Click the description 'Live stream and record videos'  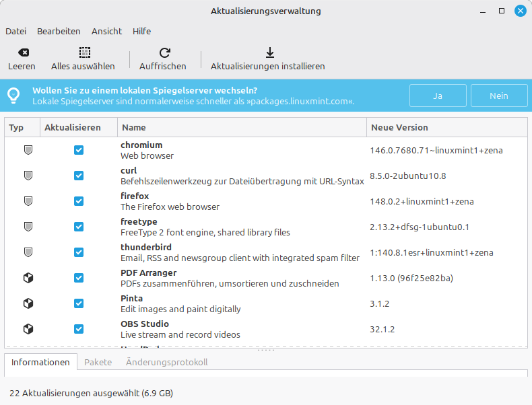point(180,335)
